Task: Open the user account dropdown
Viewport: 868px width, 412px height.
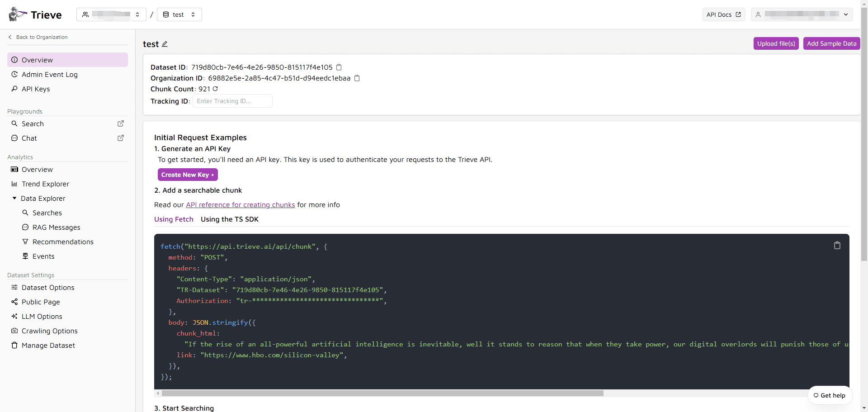Action: pos(802,14)
